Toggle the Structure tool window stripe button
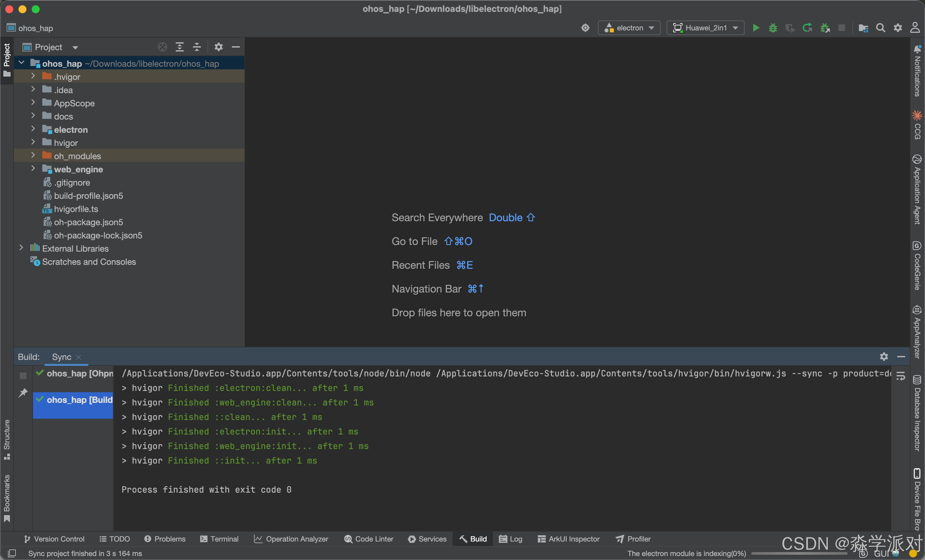The height and width of the screenshot is (560, 925). [7, 439]
